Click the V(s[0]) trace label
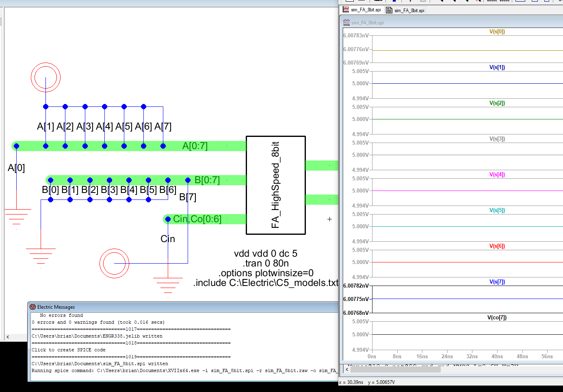Image resolution: width=563 pixels, height=392 pixels. [x=497, y=32]
